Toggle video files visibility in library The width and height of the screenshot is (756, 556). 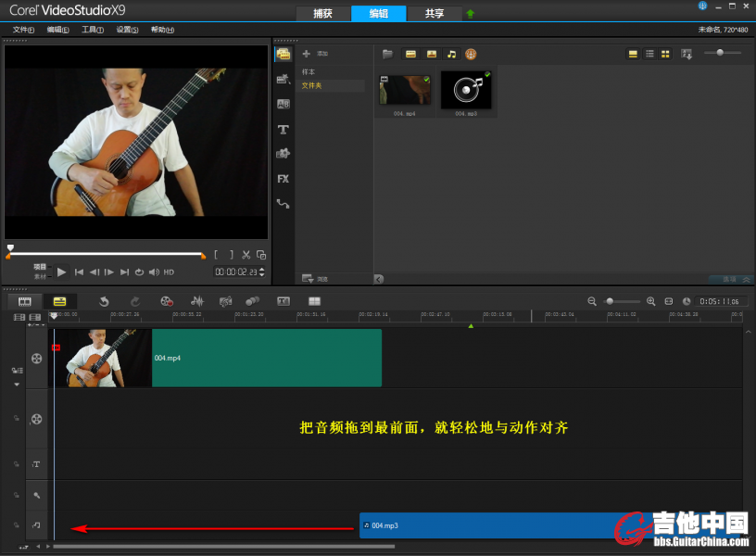(410, 55)
